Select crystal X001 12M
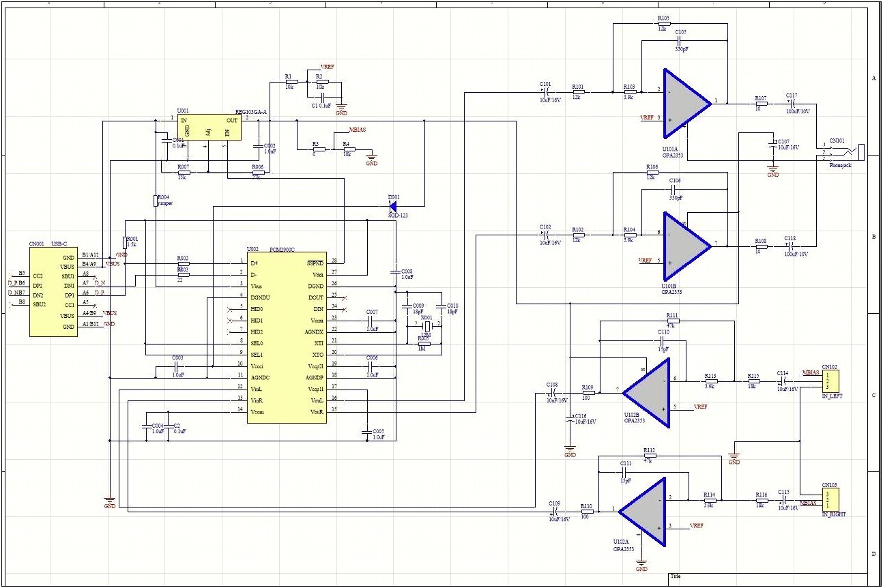Screen dimensions: 883x588 pyautogui.click(x=428, y=326)
